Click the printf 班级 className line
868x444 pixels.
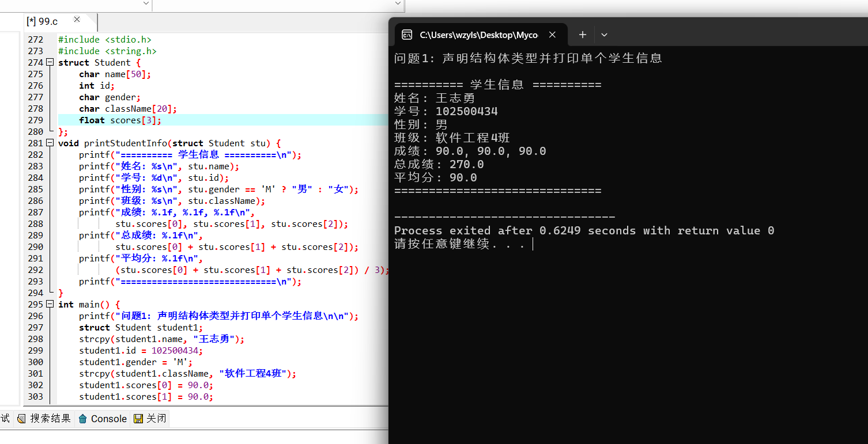172,200
